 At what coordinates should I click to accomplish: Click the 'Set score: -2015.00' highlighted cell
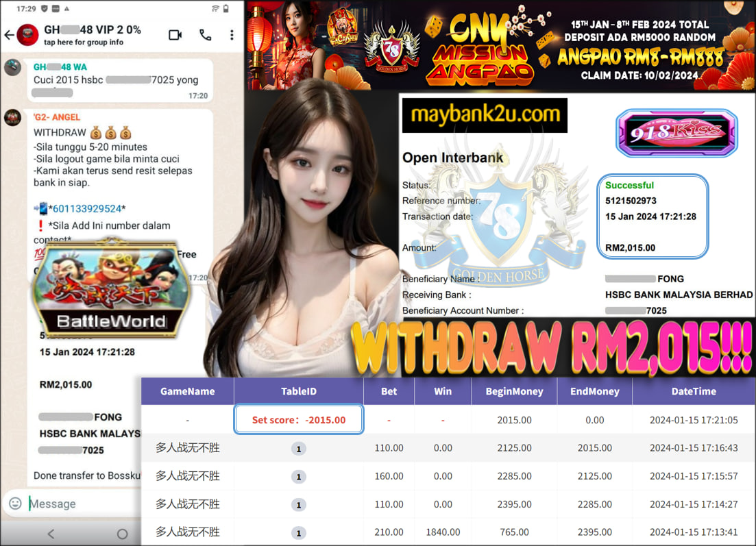[x=298, y=420]
